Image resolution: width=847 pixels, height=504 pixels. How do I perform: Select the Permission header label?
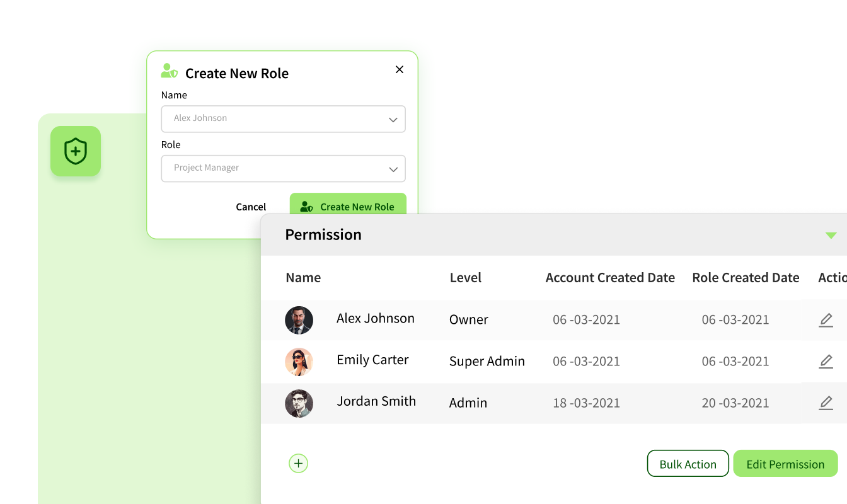(x=323, y=234)
